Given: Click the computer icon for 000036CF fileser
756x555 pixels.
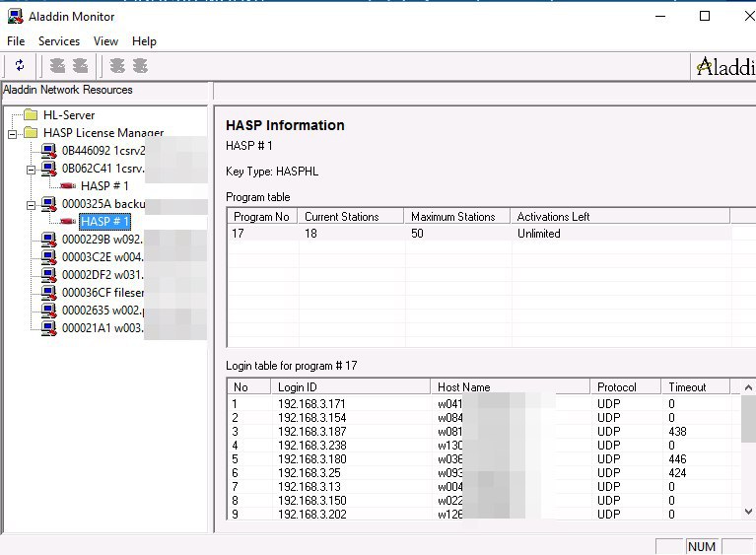Looking at the screenshot, I should point(48,293).
